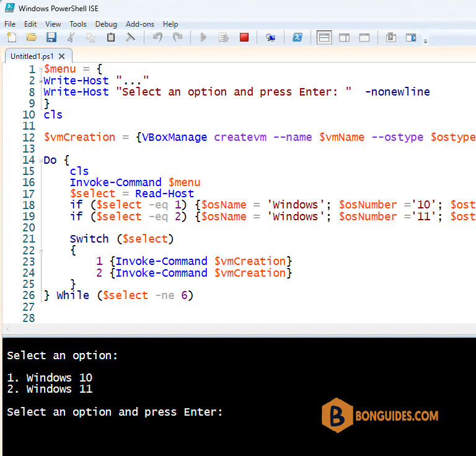Click the horizontal scrollbar left arrow
This screenshot has height=456, width=476.
[x=8, y=329]
